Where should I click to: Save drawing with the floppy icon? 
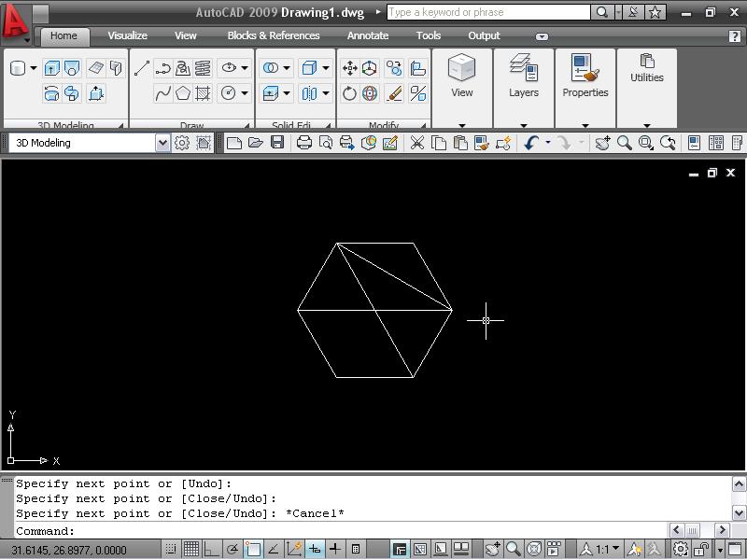[x=277, y=143]
